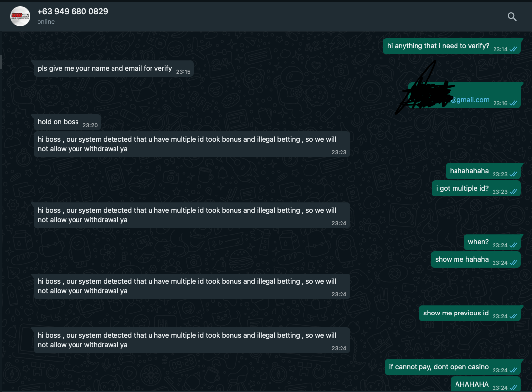
Task: Open the chat search magnifier icon
Action: tap(512, 17)
